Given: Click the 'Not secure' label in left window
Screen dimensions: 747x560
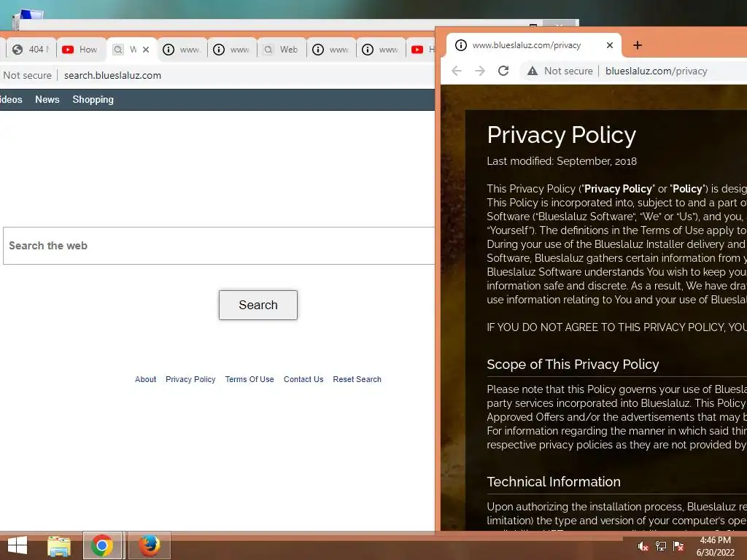Looking at the screenshot, I should (27, 75).
